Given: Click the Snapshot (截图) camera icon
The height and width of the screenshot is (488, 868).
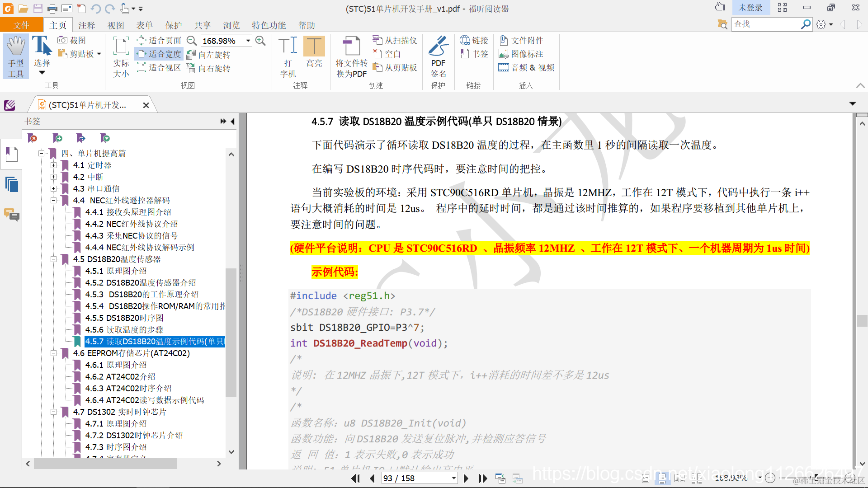Looking at the screenshot, I should coord(62,40).
